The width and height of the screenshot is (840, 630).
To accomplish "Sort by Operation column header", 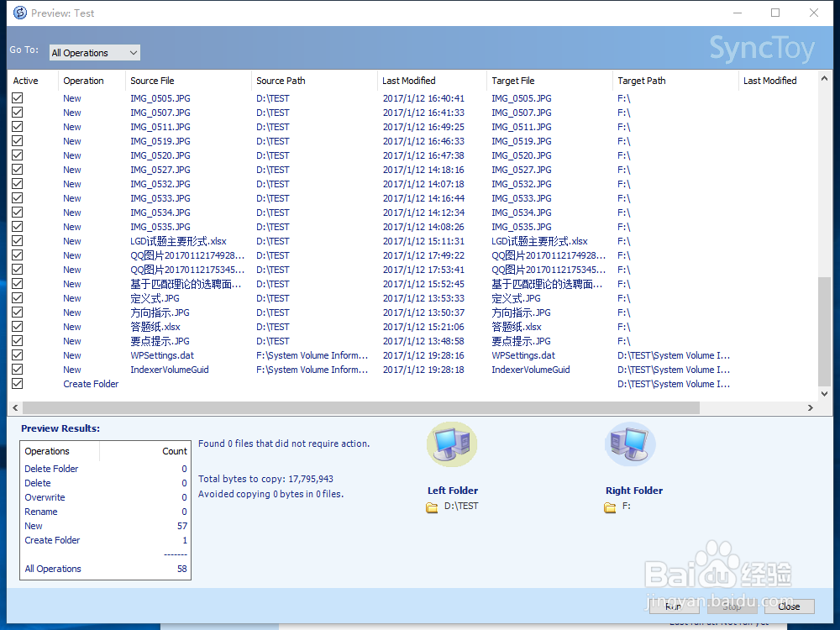I will pyautogui.click(x=91, y=81).
